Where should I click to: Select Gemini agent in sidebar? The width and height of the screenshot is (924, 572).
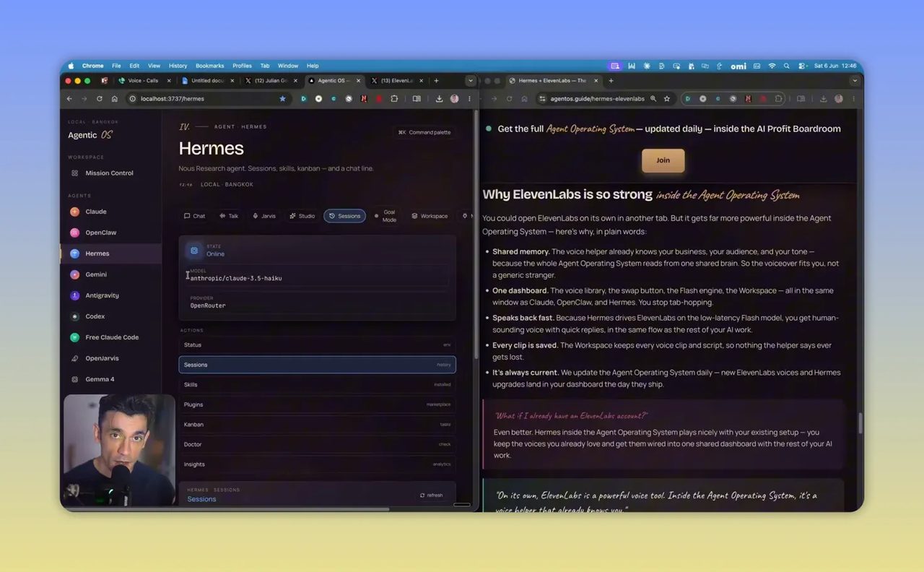96,274
